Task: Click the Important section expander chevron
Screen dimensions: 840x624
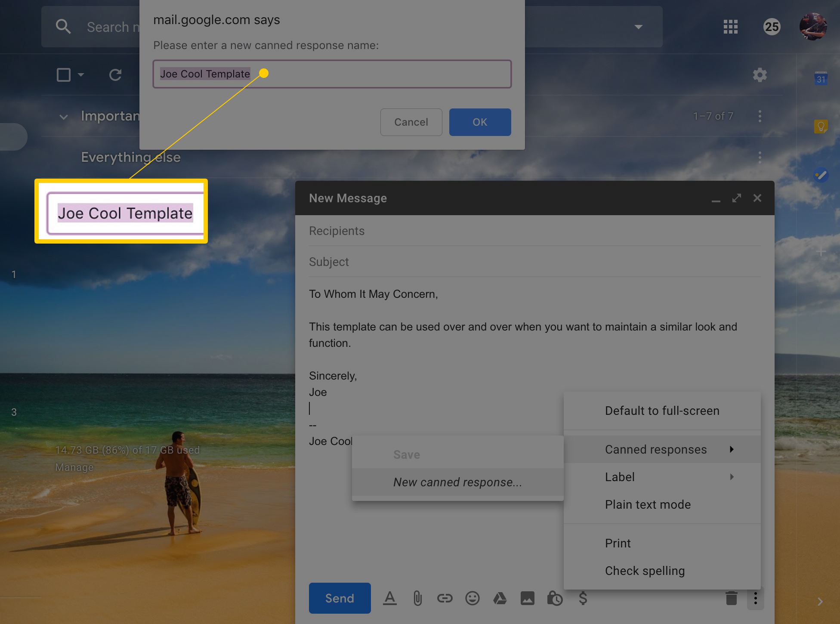Action: (63, 116)
